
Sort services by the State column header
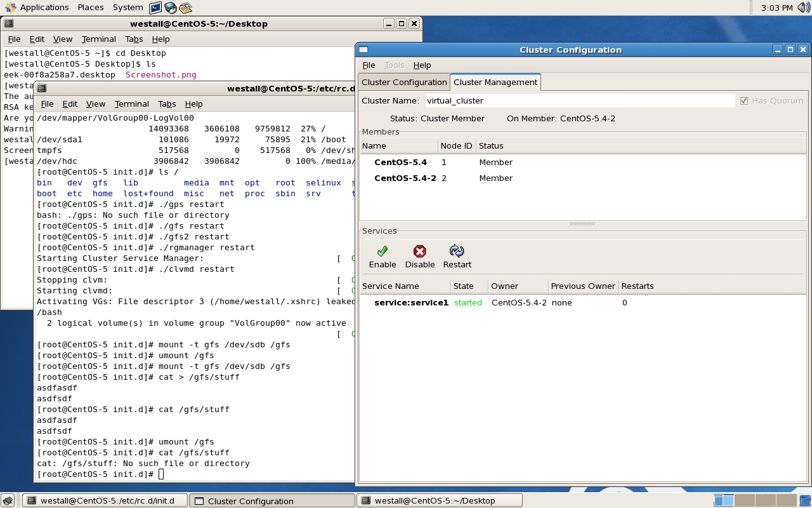click(x=464, y=286)
